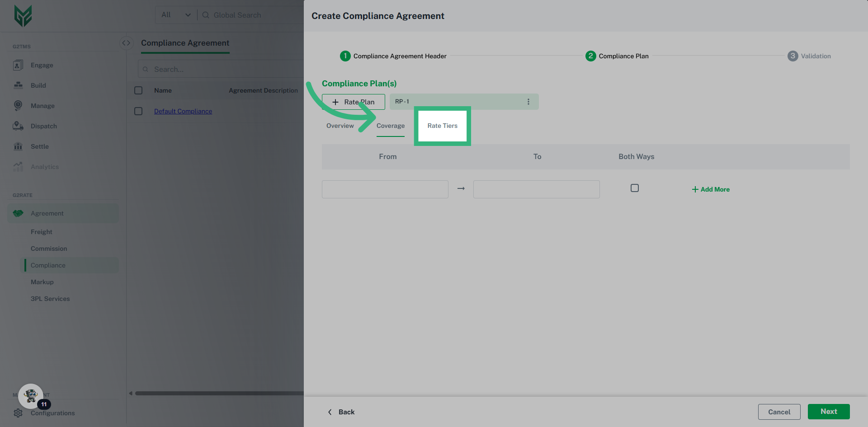Collapse the sidebar with the chevron control
The image size is (868, 427).
(126, 42)
